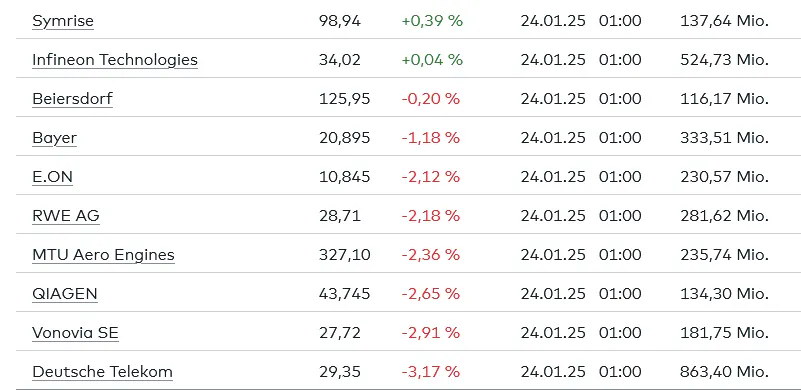This screenshot has width=801, height=390.
Task: Open the Deutsche Telekom stock link
Action: pyautogui.click(x=102, y=372)
